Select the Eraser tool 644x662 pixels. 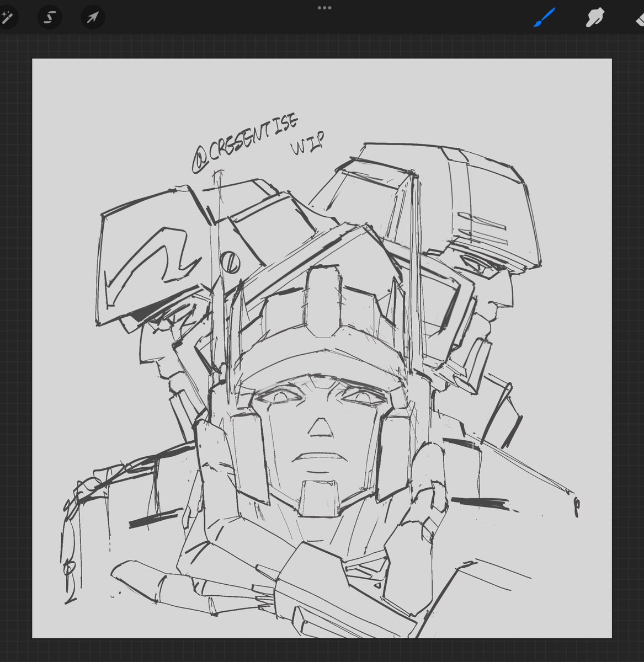click(640, 18)
